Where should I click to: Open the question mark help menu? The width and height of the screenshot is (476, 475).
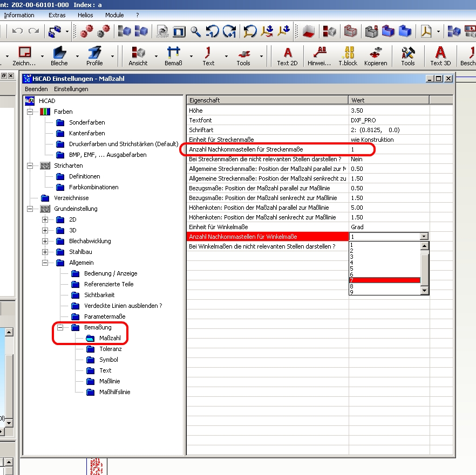[x=138, y=15]
